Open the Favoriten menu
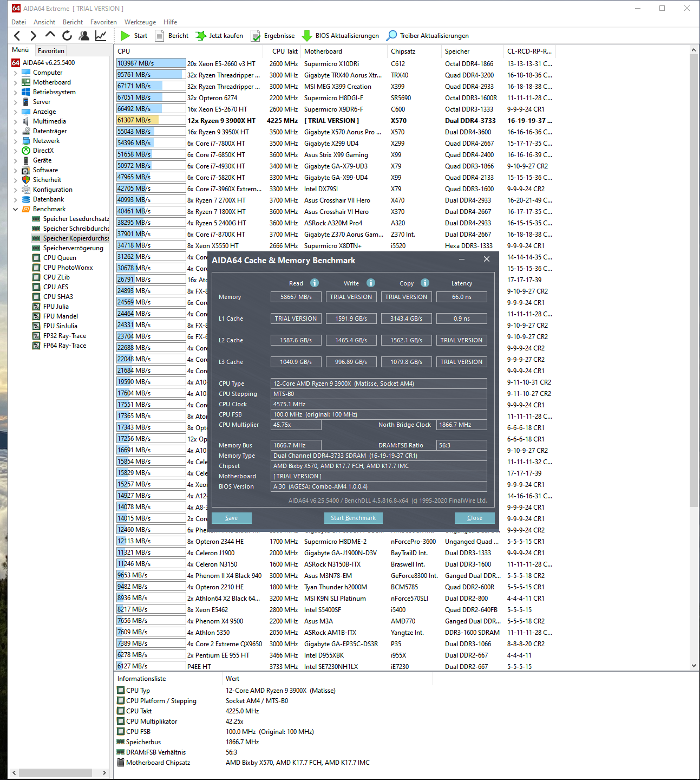 pos(103,22)
